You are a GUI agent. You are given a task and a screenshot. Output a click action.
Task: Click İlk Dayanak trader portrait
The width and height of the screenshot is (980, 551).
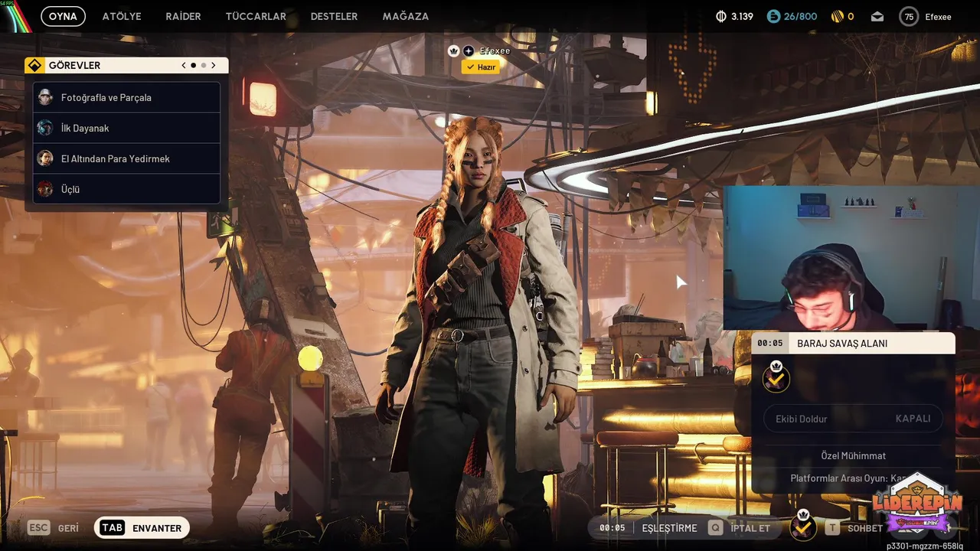click(46, 128)
